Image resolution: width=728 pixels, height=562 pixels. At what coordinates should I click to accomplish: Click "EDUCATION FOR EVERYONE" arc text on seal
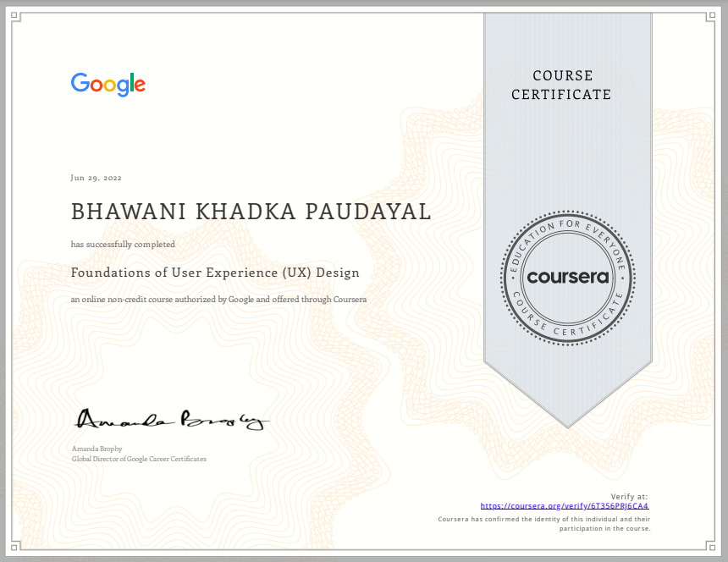[567, 230]
